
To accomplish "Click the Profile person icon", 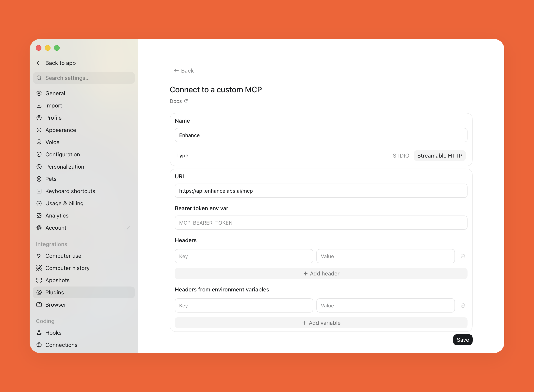I will [39, 118].
